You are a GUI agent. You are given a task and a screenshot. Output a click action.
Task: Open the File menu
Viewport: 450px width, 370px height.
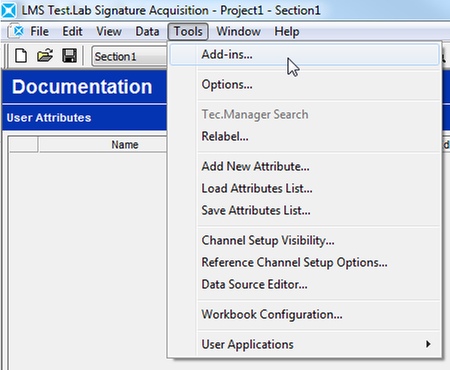39,32
